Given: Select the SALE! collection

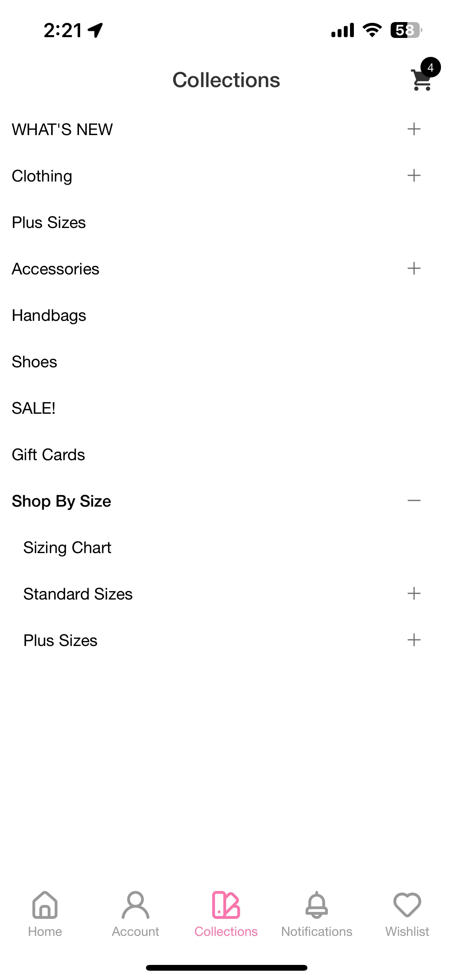Looking at the screenshot, I should [34, 408].
